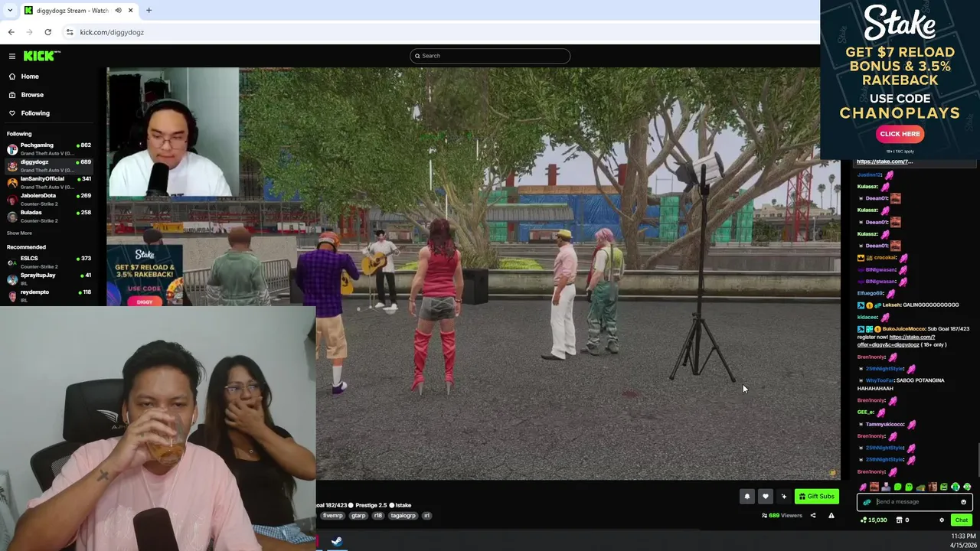Open a new browser tab
Screen dimensions: 980x551
149,11
